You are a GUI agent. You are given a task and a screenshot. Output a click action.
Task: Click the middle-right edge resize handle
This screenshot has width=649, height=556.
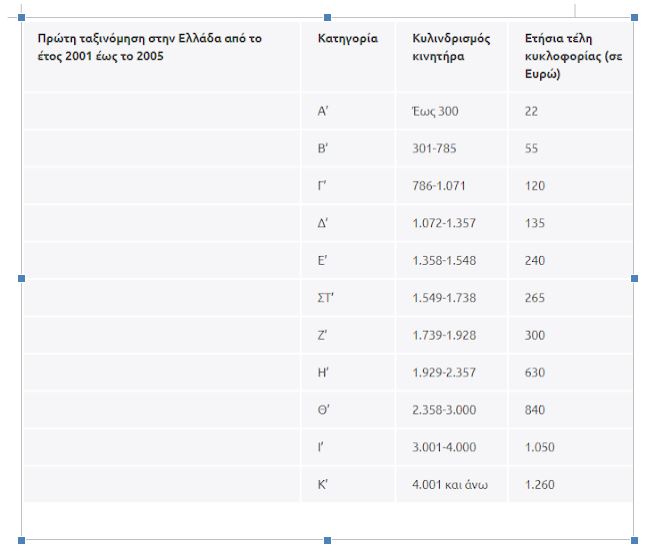click(634, 279)
